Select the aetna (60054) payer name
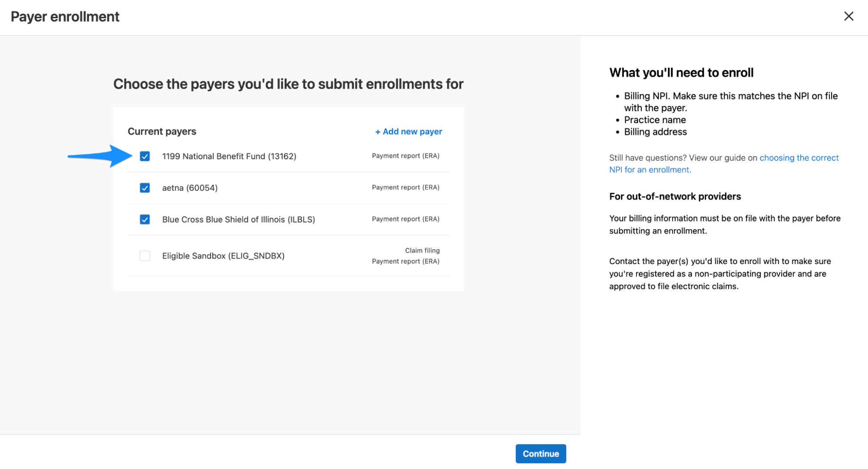Image resolution: width=868 pixels, height=469 pixels. [x=190, y=188]
